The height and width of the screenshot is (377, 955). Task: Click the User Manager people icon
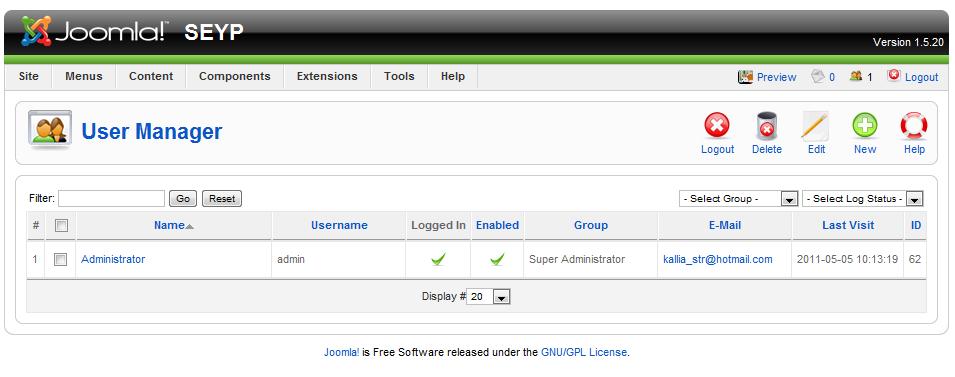(49, 130)
